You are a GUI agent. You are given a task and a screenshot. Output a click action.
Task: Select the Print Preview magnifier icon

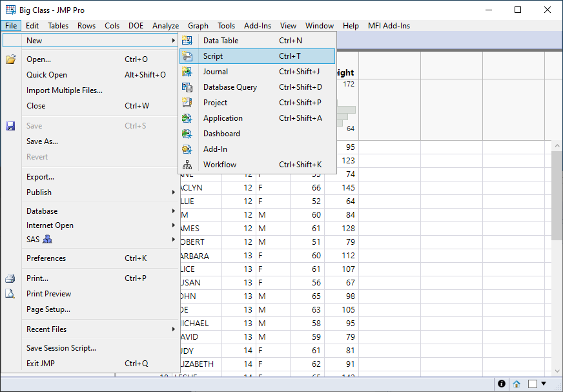[x=10, y=294]
